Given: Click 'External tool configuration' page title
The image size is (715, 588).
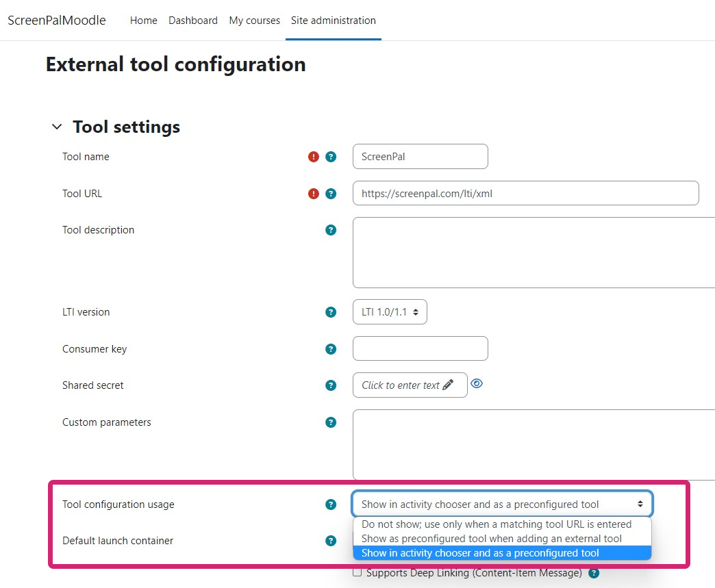Looking at the screenshot, I should pyautogui.click(x=176, y=64).
